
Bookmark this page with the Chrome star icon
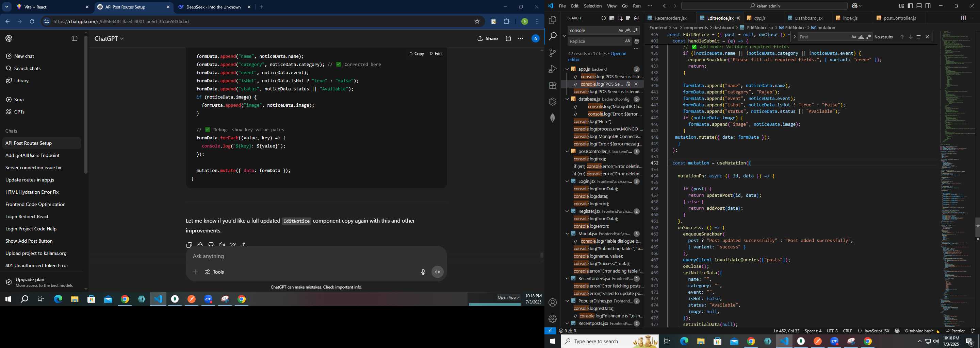pos(477,22)
